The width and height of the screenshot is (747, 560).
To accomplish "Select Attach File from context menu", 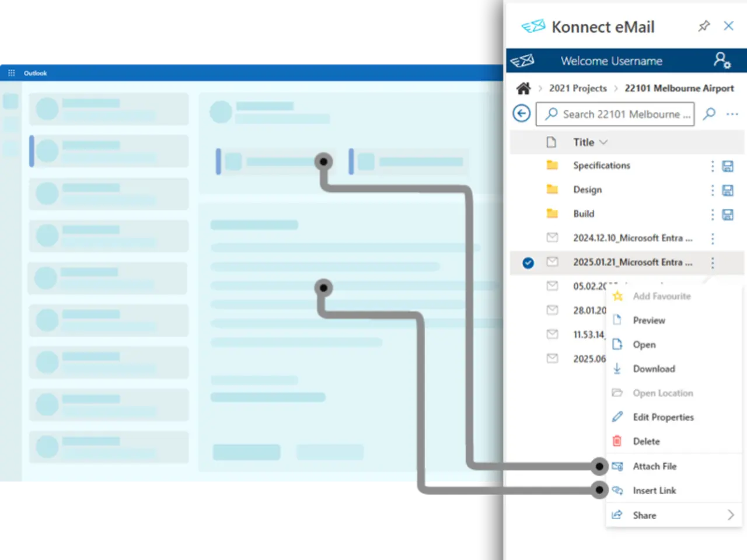I will [x=654, y=466].
